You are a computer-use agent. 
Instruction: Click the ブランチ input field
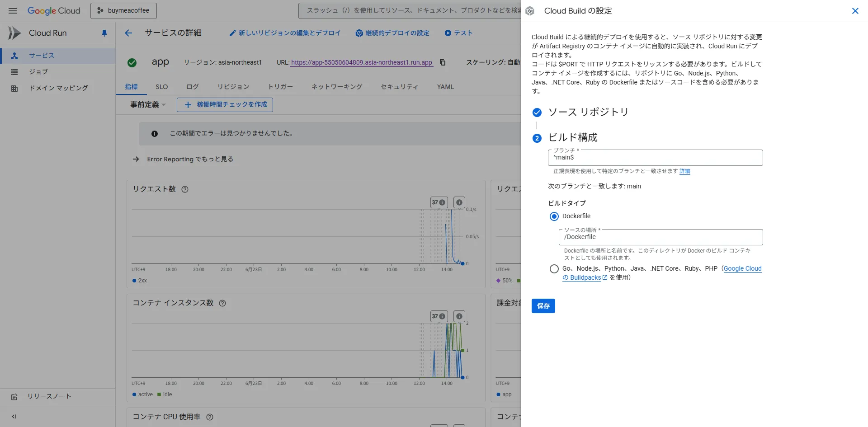[x=655, y=158]
